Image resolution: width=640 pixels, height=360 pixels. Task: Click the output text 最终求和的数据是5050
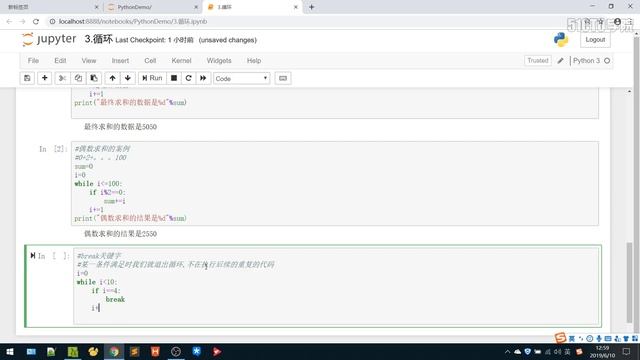tap(120, 127)
